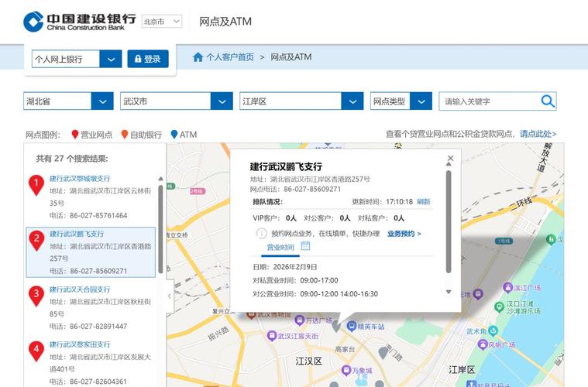Click address 湖北省武汉市江岸区香港路257号 in popup

(x=310, y=179)
